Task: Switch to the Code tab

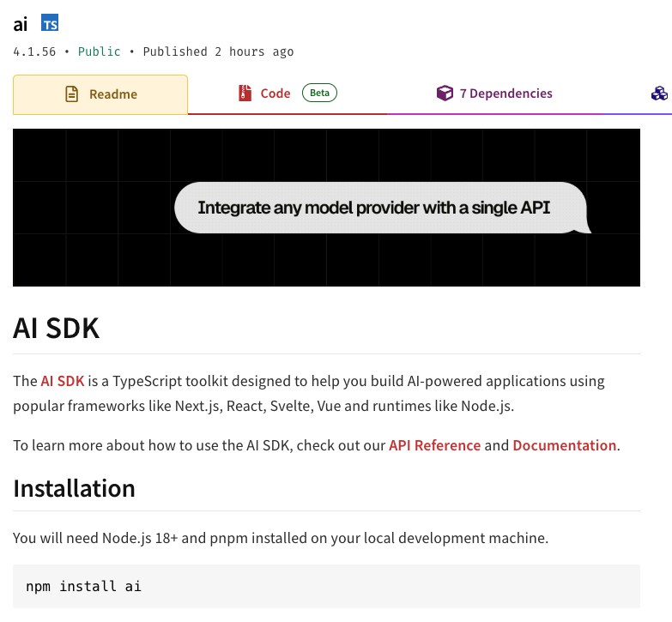Action: pos(288,94)
